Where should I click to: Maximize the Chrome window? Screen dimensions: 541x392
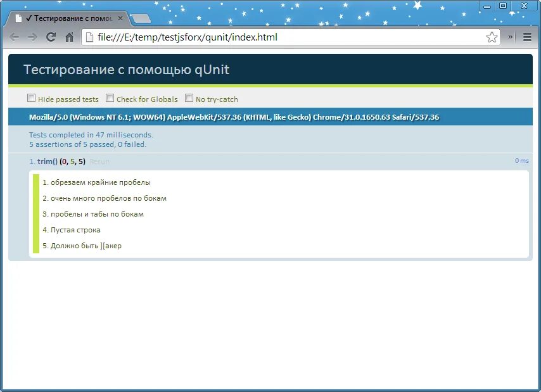(x=503, y=6)
